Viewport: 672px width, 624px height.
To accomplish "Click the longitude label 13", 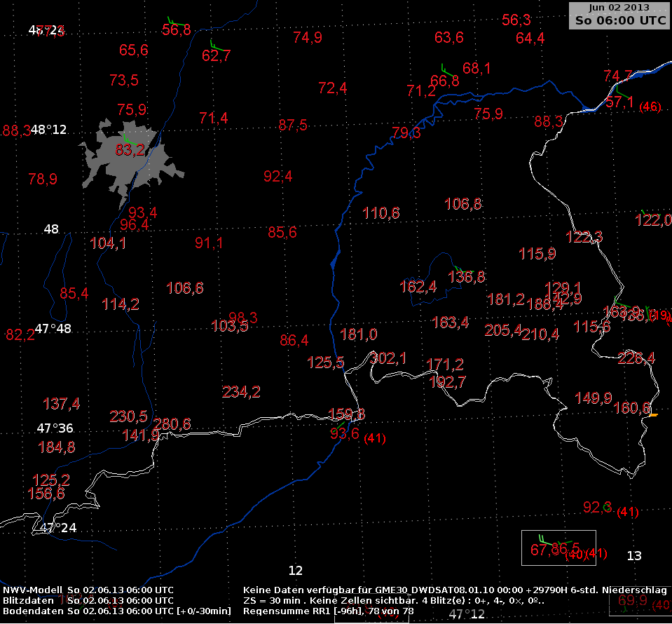I will coord(633,556).
